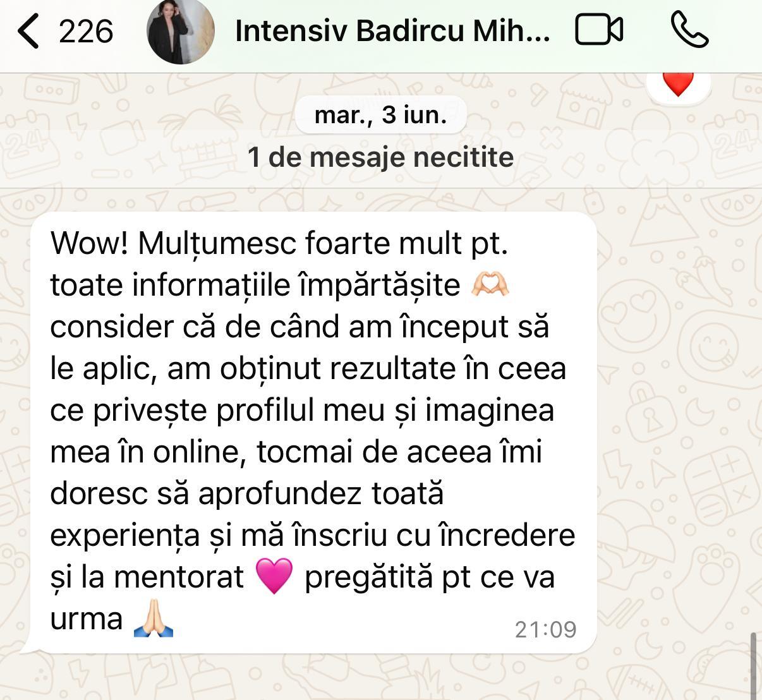The image size is (762, 700).
Task: Tap the back arrow in the header
Action: 29,32
